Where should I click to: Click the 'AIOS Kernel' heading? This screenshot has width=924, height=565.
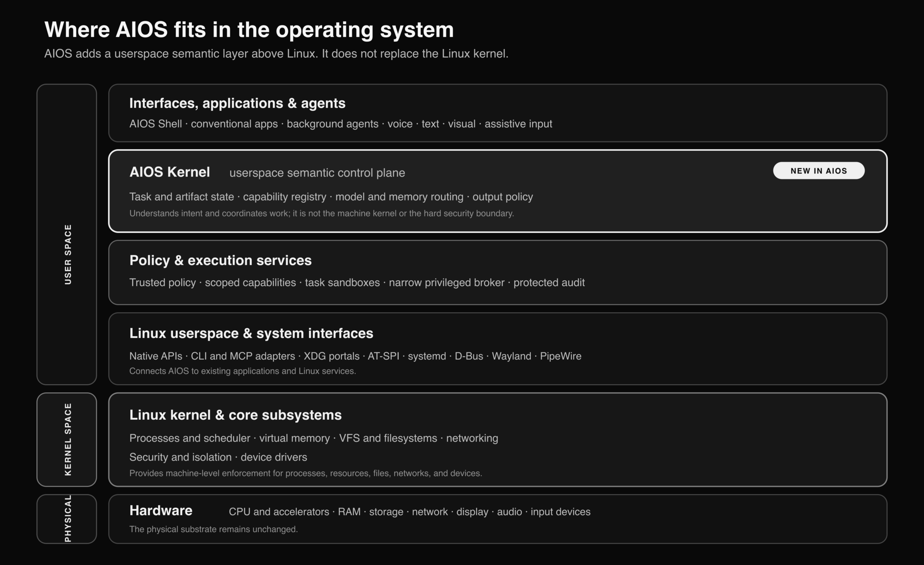[170, 172]
